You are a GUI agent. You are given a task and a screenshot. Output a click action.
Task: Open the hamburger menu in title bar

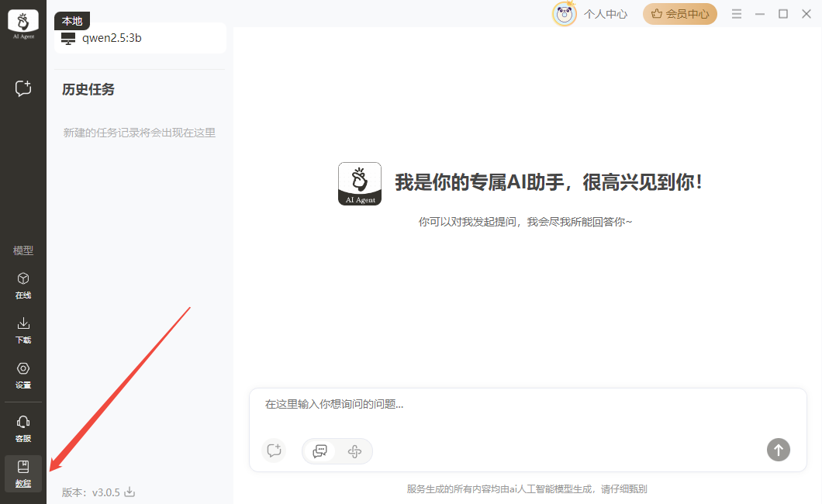pos(737,14)
